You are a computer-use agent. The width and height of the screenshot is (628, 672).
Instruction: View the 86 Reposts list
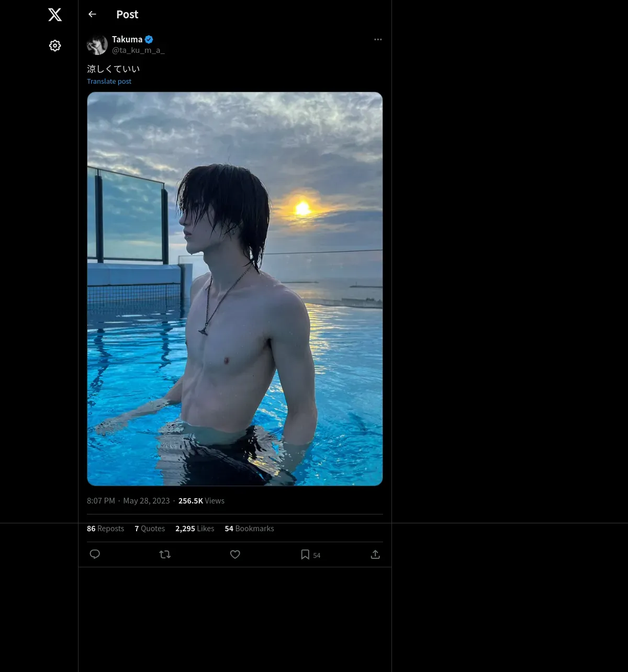click(x=105, y=529)
